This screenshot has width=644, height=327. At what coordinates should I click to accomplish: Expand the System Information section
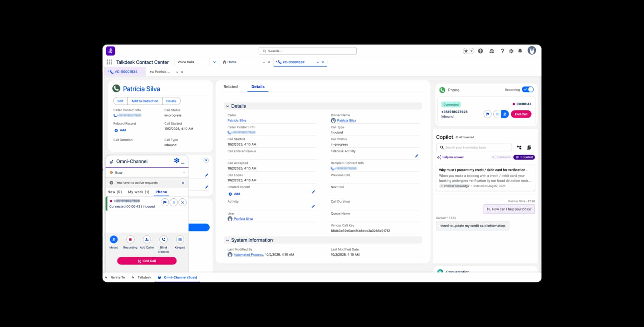(x=227, y=240)
